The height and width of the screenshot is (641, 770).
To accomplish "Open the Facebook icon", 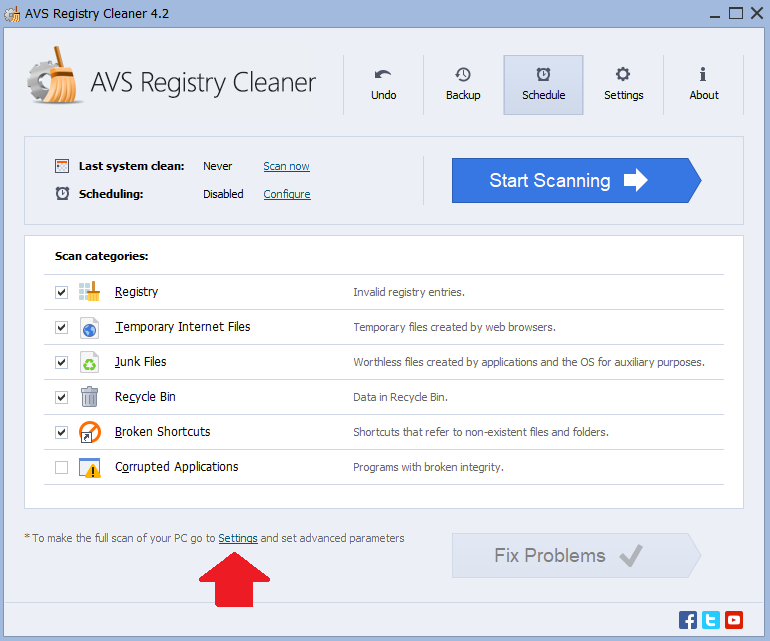I will click(688, 620).
